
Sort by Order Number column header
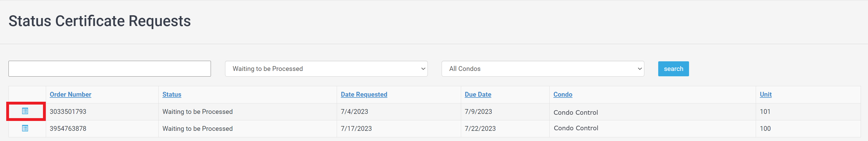(x=70, y=95)
